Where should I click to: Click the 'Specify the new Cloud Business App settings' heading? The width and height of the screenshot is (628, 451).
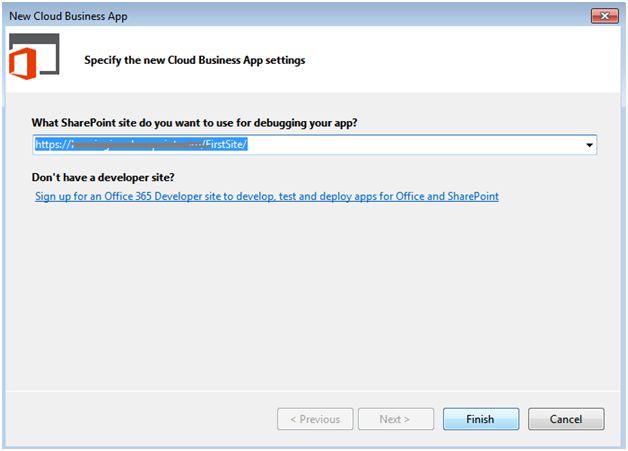(195, 60)
